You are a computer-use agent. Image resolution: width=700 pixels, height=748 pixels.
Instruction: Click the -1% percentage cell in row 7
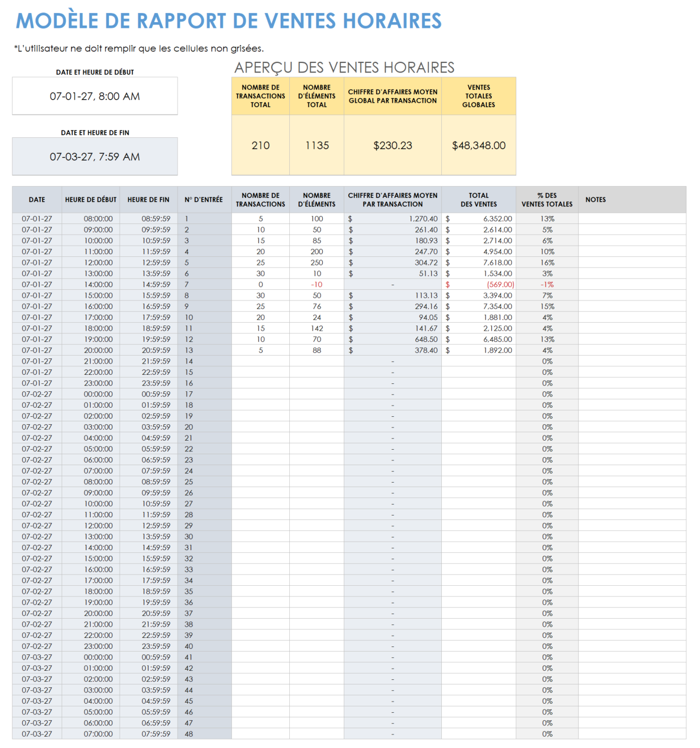click(546, 284)
